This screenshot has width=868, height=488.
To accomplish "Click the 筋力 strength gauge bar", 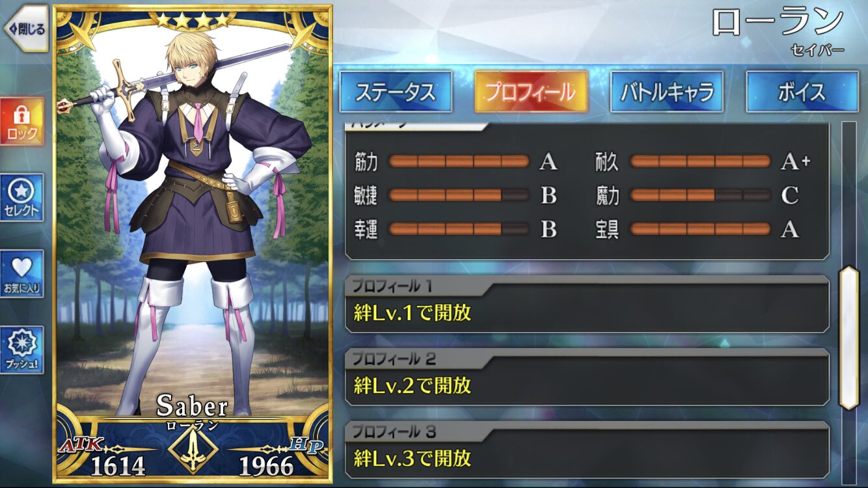I will click(x=458, y=161).
